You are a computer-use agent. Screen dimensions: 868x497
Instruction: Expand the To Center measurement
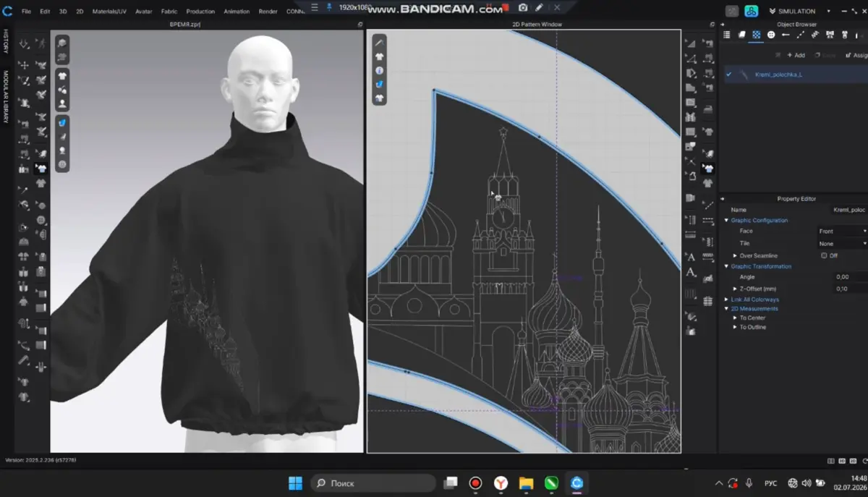[x=736, y=318]
